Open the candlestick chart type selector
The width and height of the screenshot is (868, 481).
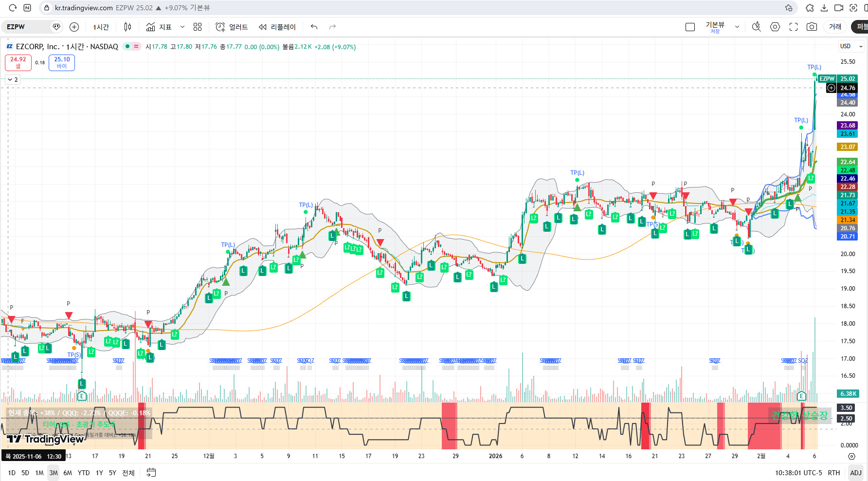click(127, 27)
